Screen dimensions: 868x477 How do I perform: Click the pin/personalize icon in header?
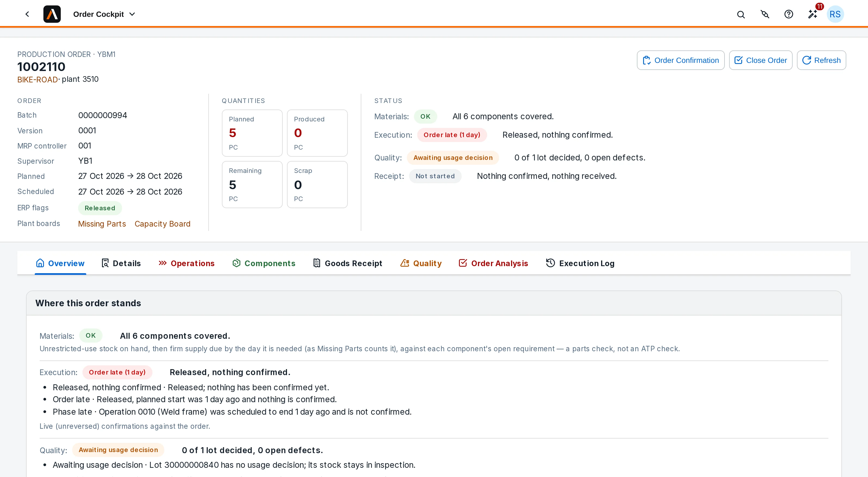pyautogui.click(x=765, y=14)
